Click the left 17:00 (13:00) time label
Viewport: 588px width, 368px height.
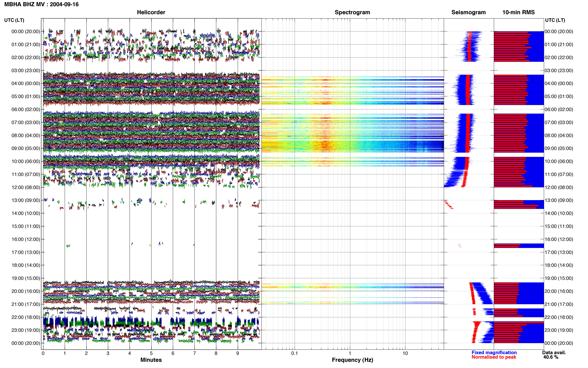coord(26,252)
